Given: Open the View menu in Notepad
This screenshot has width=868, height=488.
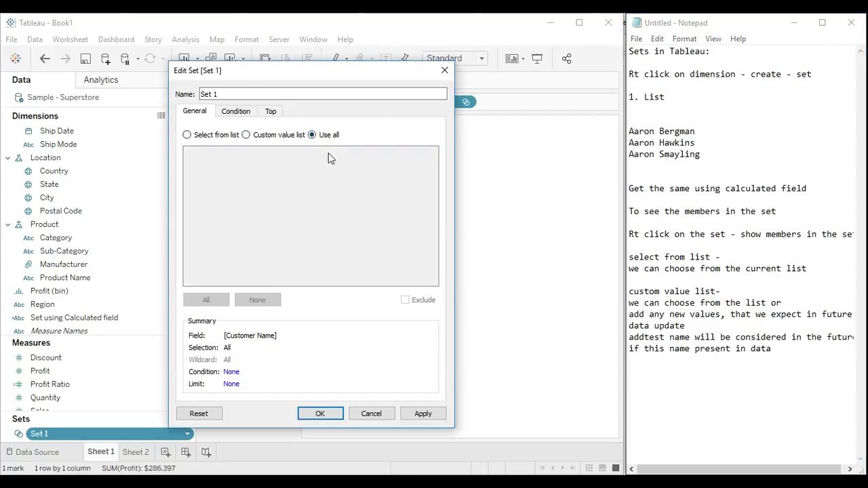Looking at the screenshot, I should pos(713,39).
